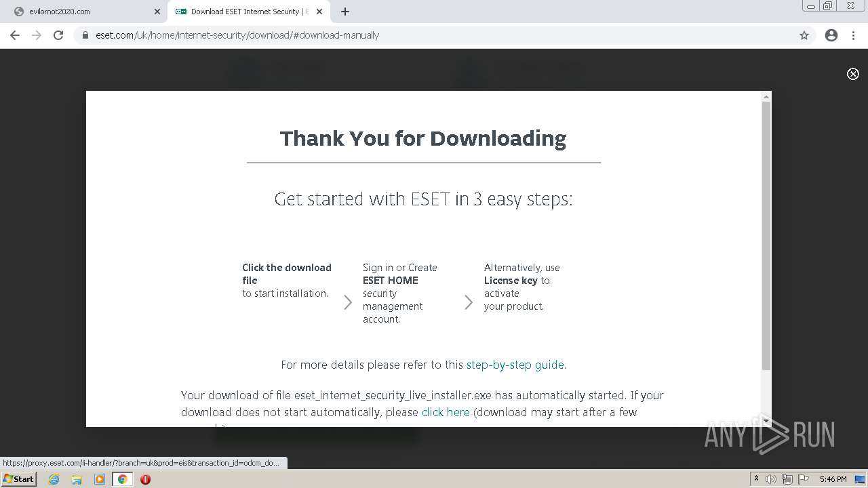Show hidden system tray icons
The height and width of the screenshot is (488, 868).
coord(756,479)
